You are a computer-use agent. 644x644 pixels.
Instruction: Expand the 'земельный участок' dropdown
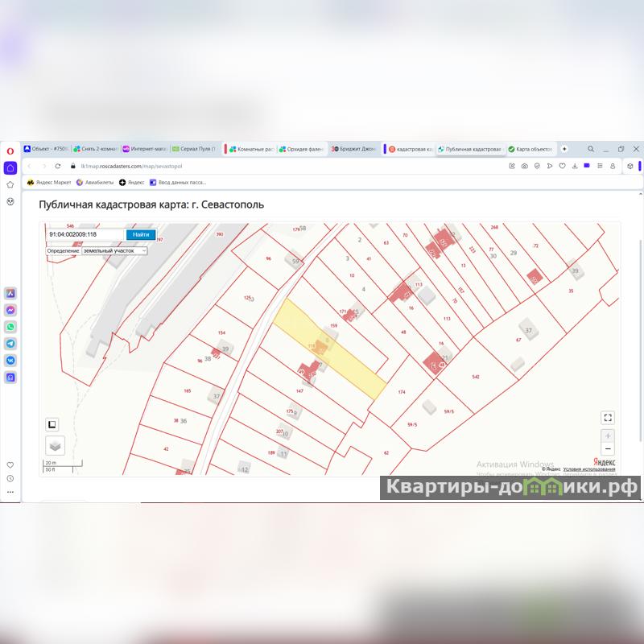click(114, 250)
